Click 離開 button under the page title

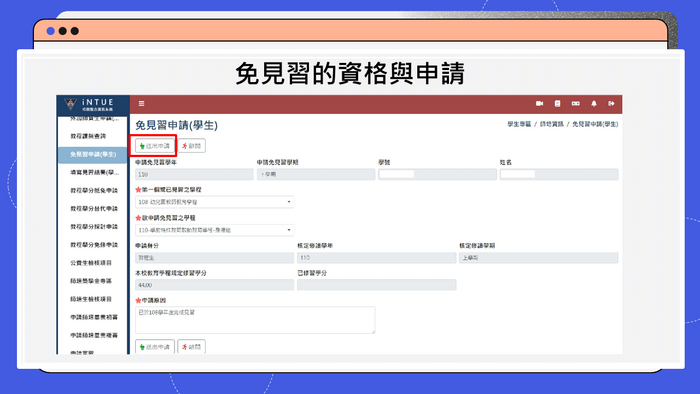[192, 146]
